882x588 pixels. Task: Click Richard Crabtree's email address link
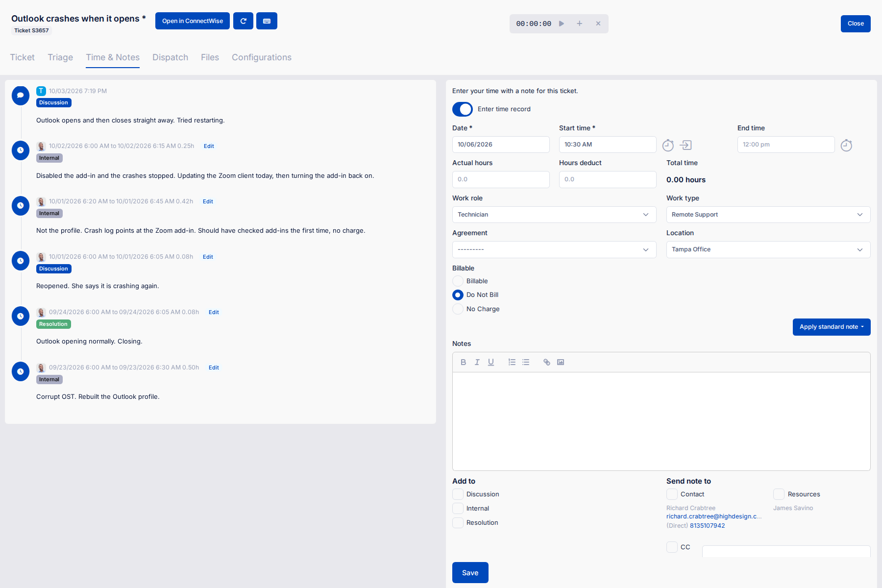pos(714,516)
